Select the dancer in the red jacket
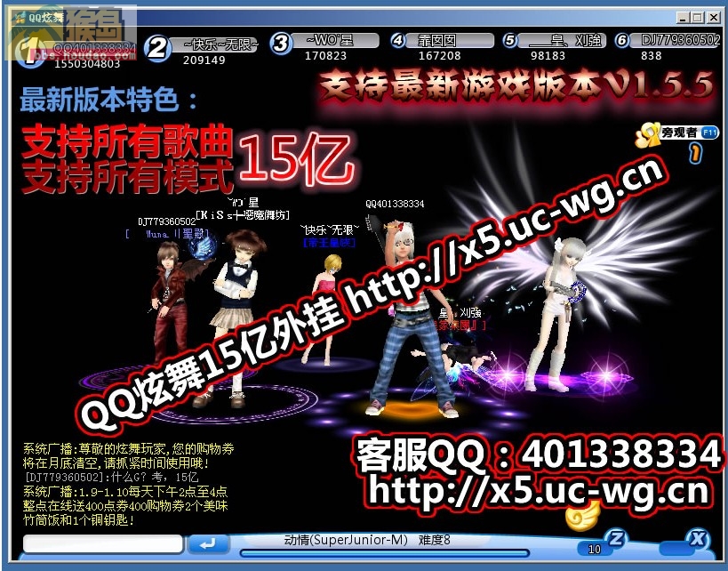This screenshot has width=728, height=571. click(169, 302)
